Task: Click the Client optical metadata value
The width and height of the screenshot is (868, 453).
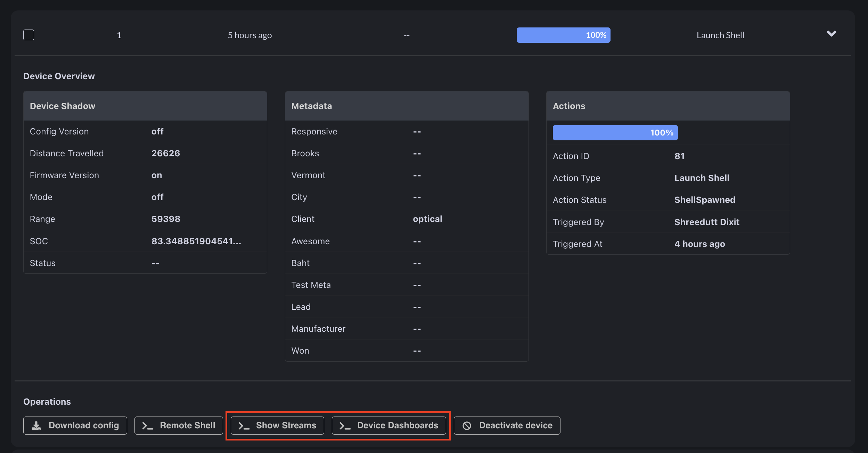Action: [427, 219]
